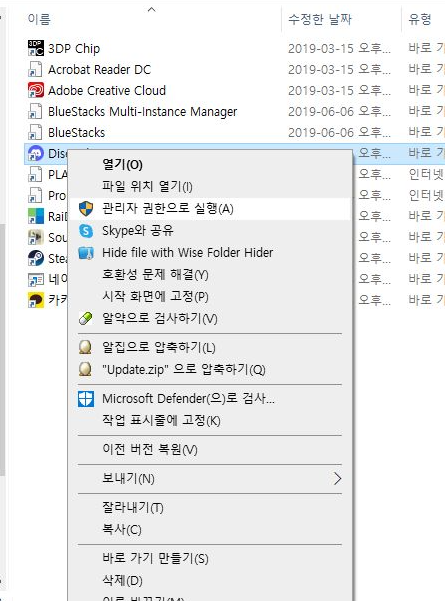Select the Adobe Creative Cloud icon

point(36,90)
